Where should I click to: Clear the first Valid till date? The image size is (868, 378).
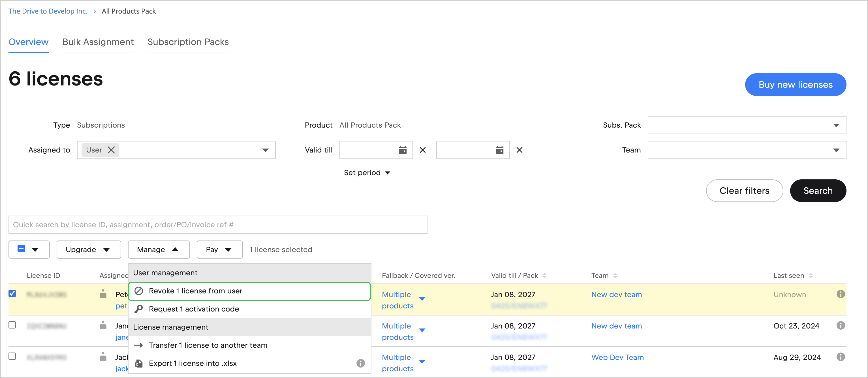[x=423, y=150]
